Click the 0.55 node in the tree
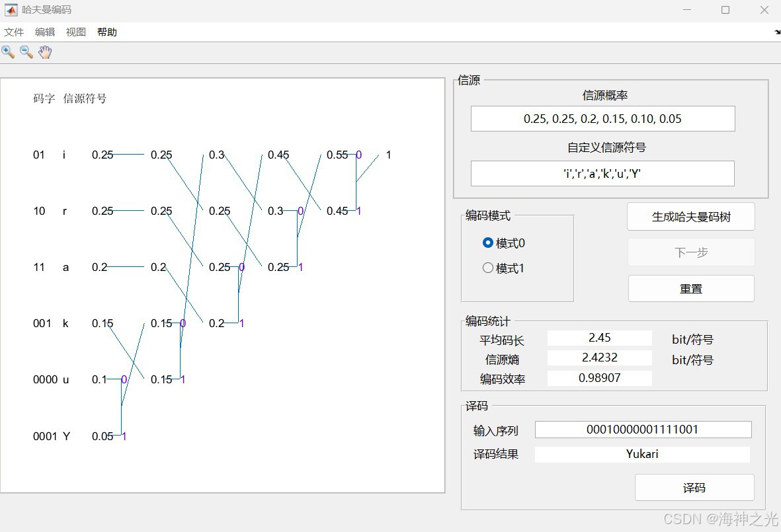Image resolution: width=781 pixels, height=532 pixels. (x=337, y=155)
